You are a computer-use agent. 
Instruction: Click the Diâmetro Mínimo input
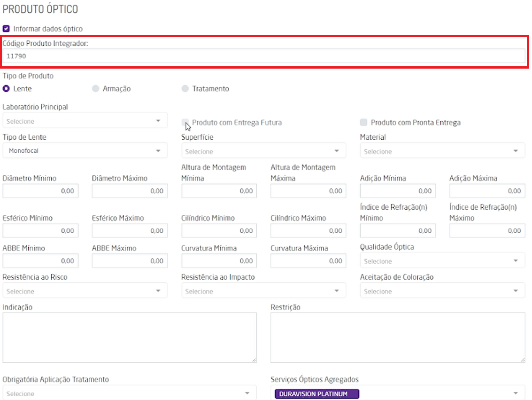point(40,191)
